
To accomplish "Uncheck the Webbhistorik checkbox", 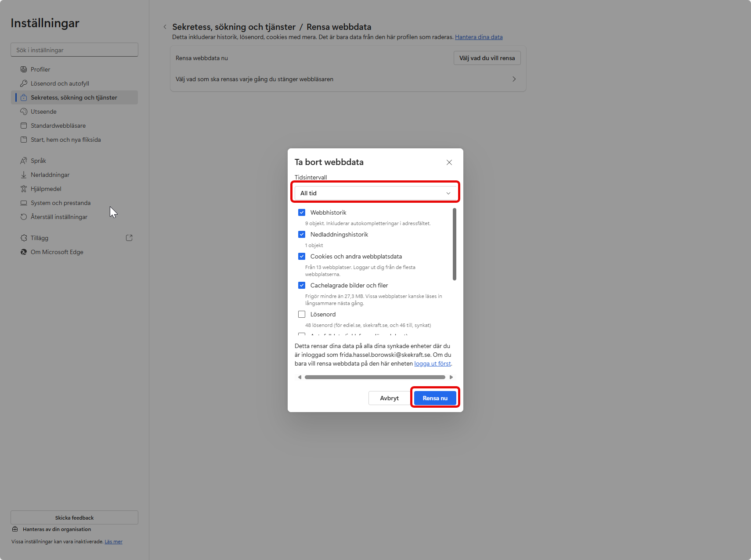I will coord(302,212).
